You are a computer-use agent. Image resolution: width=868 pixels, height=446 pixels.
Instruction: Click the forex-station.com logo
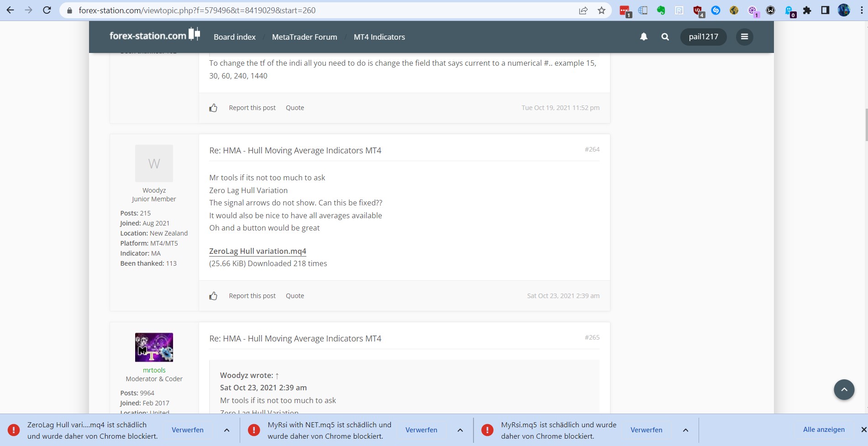(x=155, y=35)
